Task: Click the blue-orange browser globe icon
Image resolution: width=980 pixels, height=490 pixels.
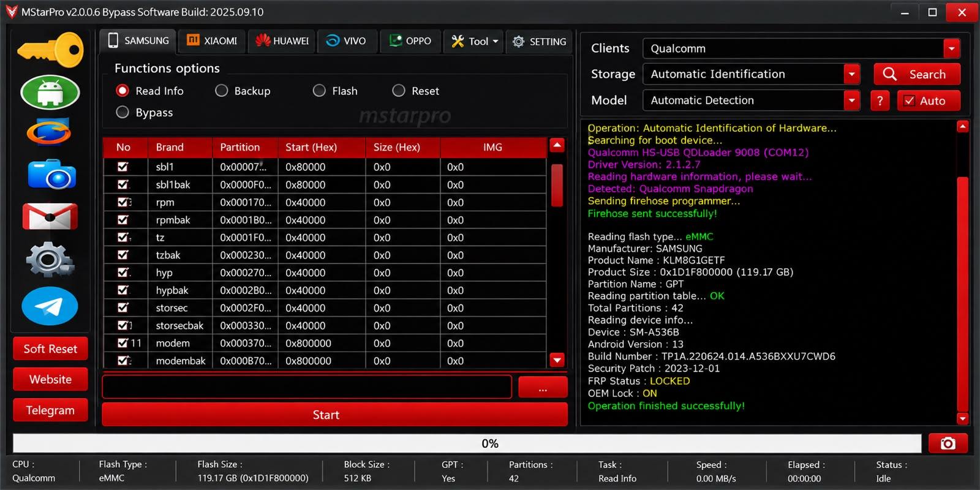Action: pos(49,132)
